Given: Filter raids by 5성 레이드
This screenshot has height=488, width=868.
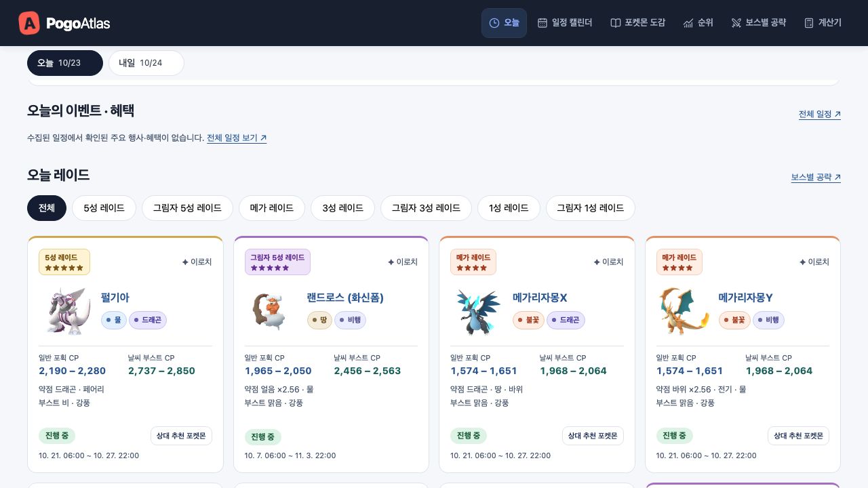Looking at the screenshot, I should 104,208.
